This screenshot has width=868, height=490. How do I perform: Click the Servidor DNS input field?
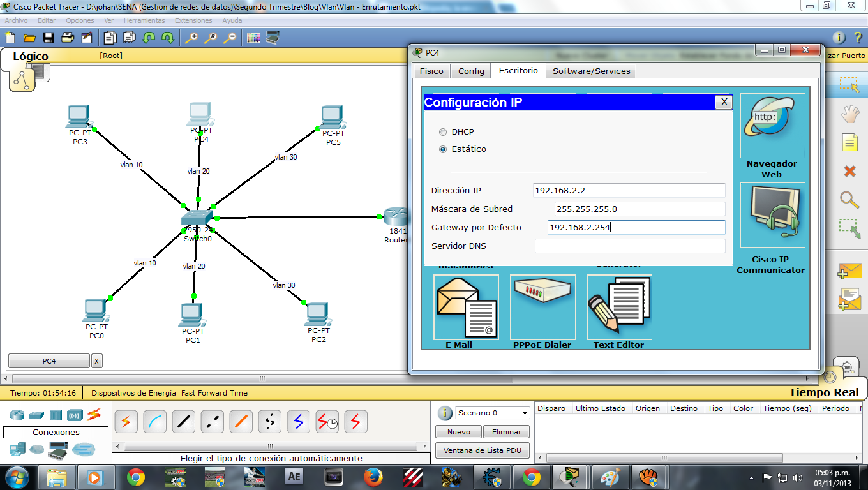(x=630, y=246)
